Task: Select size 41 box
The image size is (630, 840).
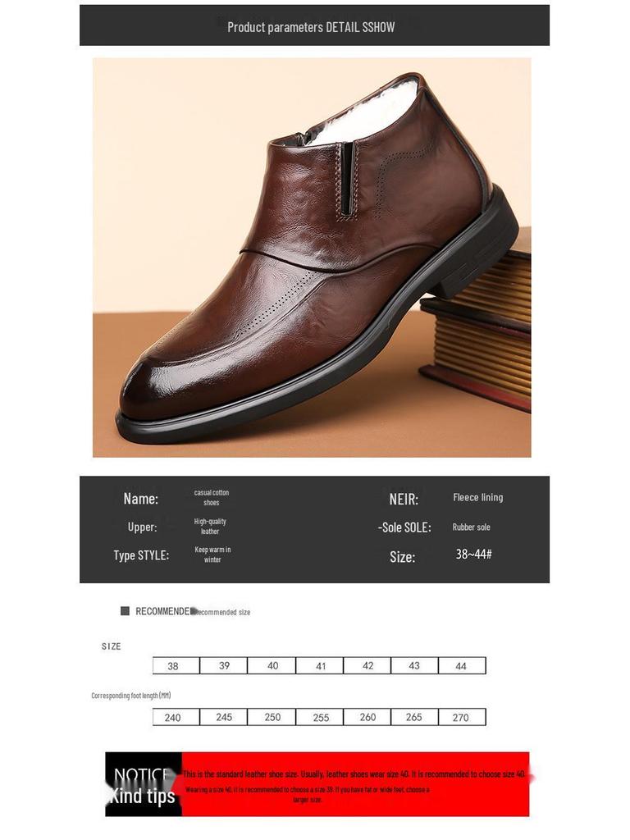Action: click(320, 665)
